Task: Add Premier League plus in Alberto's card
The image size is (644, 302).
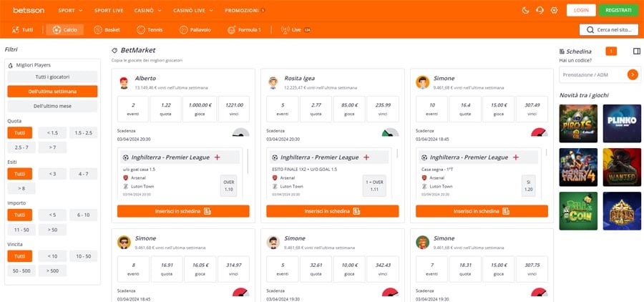Action: (x=218, y=157)
